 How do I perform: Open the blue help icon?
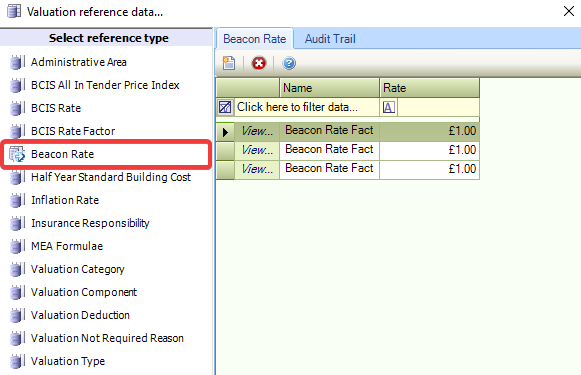pyautogui.click(x=289, y=63)
